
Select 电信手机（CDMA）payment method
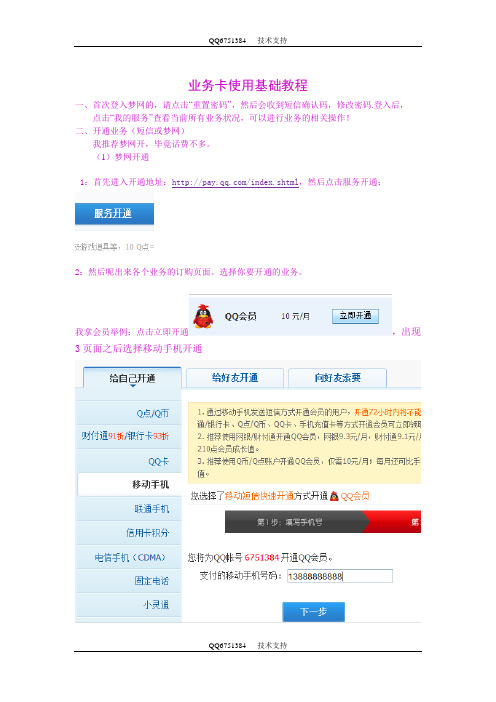(x=129, y=557)
